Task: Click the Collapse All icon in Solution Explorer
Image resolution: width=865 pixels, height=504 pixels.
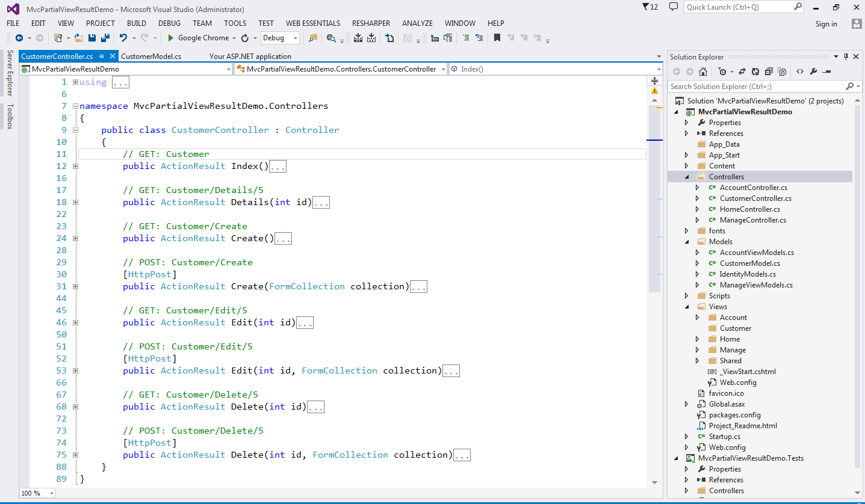Action: point(769,72)
